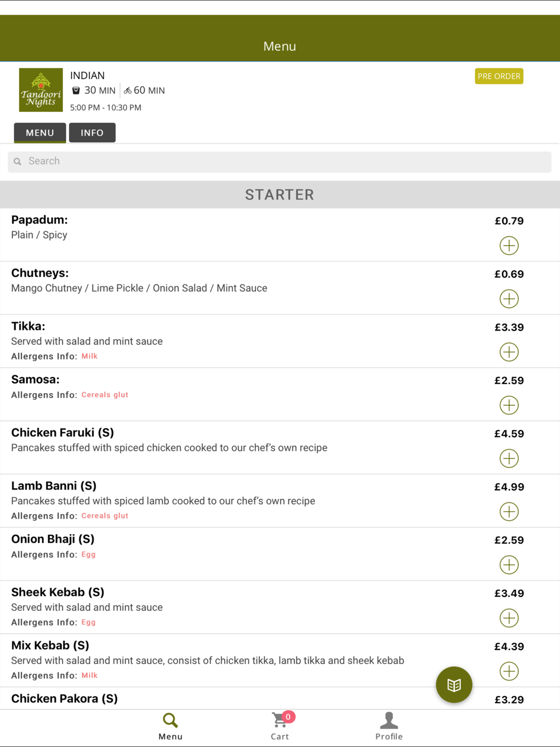Add Mix Kebab (S) to cart

[509, 671]
